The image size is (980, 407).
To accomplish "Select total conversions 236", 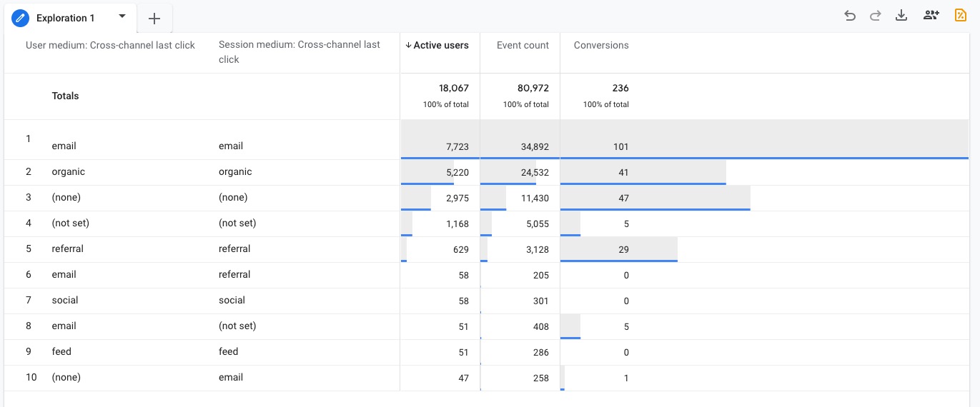I will 620,89.
